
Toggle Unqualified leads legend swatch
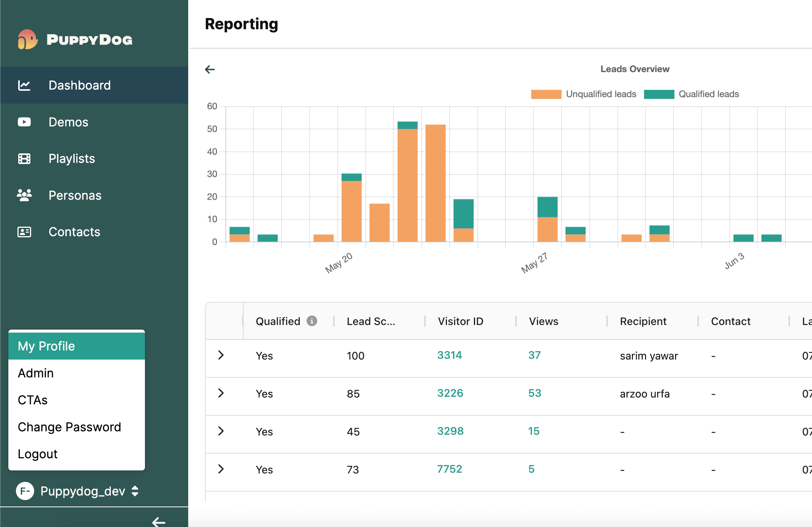pyautogui.click(x=546, y=94)
